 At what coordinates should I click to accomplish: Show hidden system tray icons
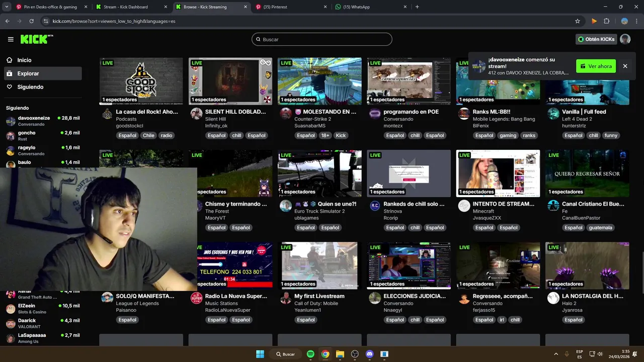click(x=556, y=354)
